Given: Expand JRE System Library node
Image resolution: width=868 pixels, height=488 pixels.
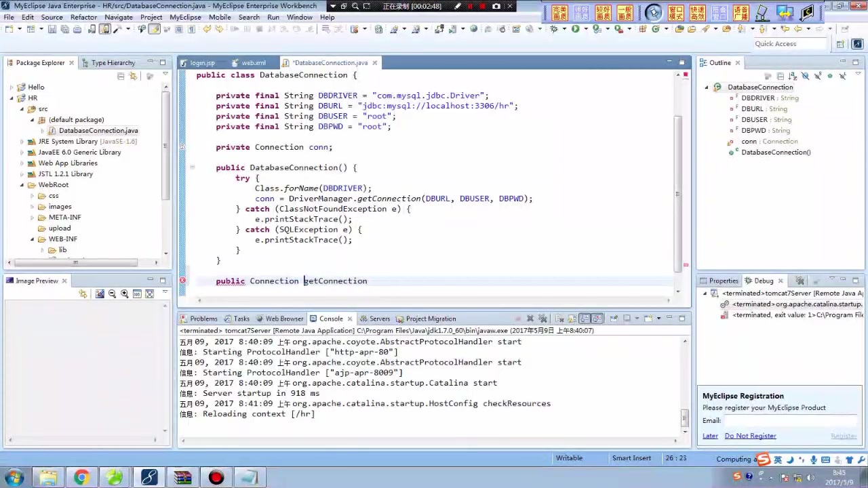Looking at the screenshot, I should click(x=22, y=142).
